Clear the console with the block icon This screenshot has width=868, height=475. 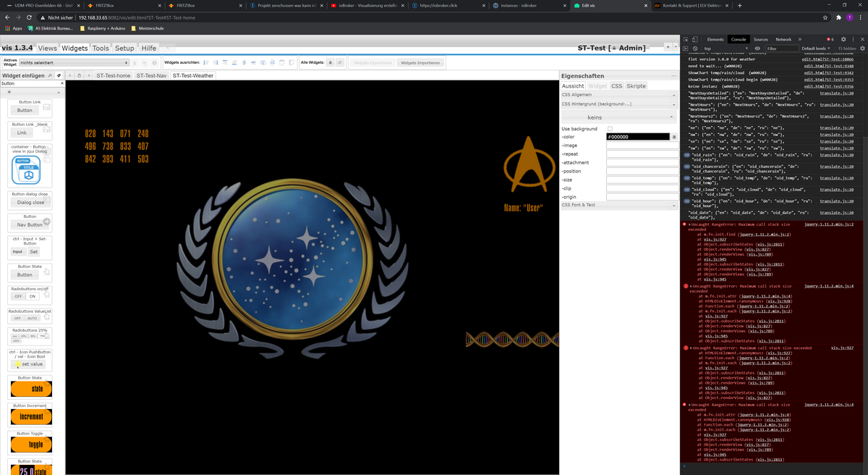point(695,49)
